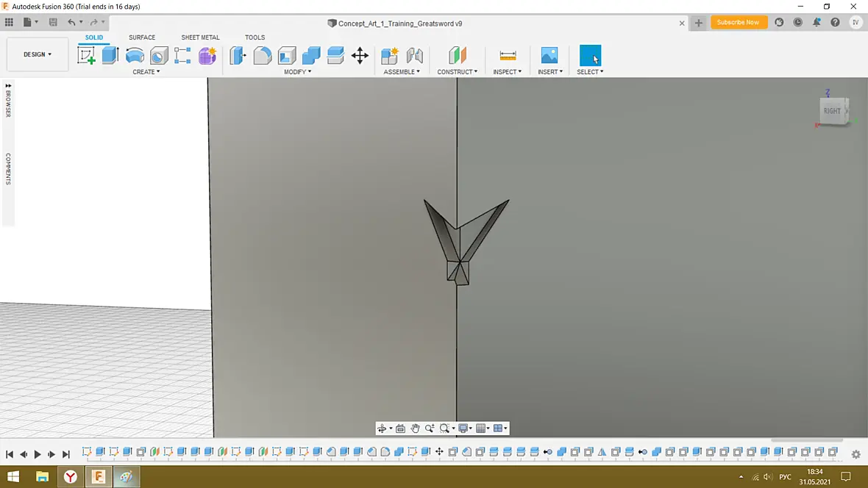
Task: Select the Extrude tool
Action: pos(110,55)
